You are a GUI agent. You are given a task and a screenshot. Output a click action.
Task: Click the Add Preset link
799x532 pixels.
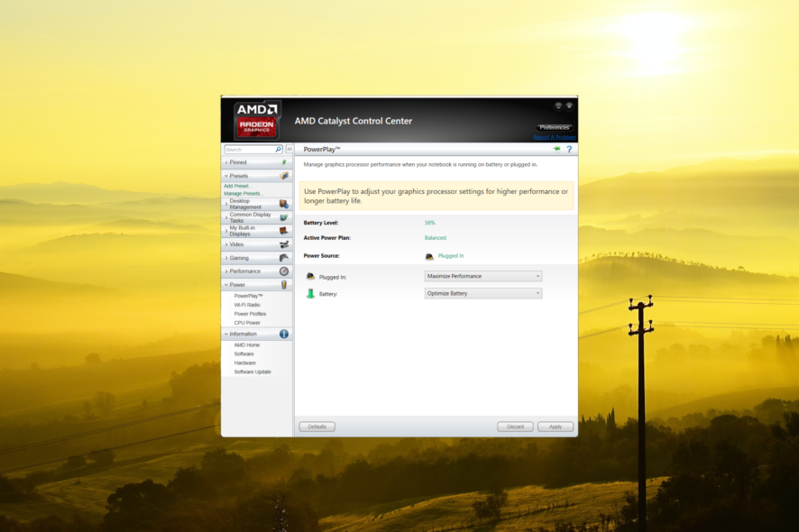pos(237,186)
